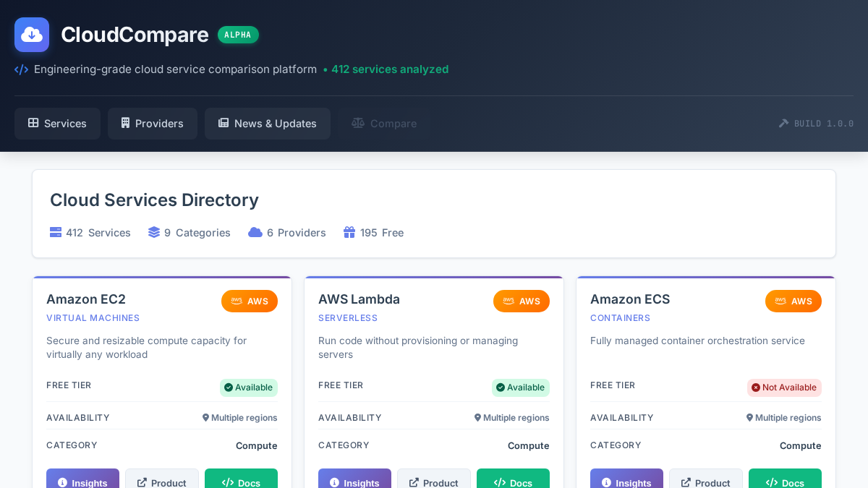Click the Cloud Services Directory heading

(x=154, y=200)
